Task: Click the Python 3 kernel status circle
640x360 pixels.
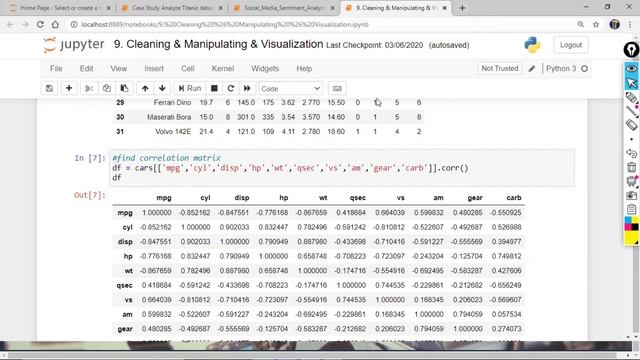Action: (584, 69)
